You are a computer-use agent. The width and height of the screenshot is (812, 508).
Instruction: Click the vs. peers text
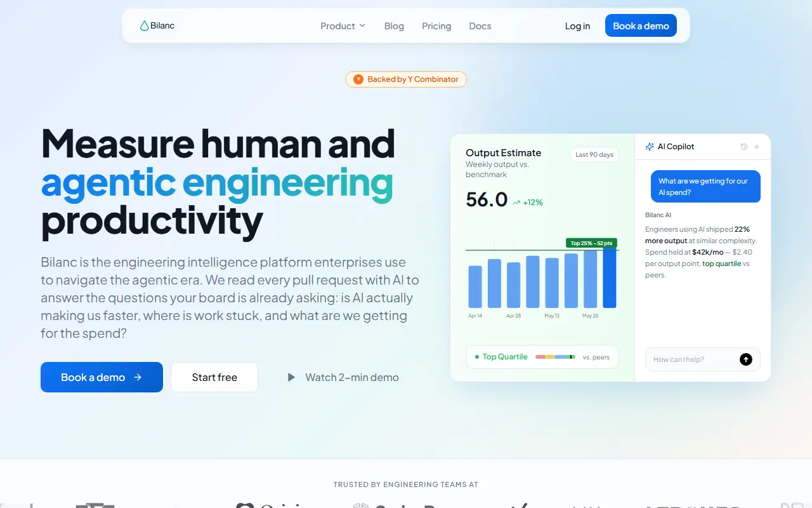tap(596, 357)
